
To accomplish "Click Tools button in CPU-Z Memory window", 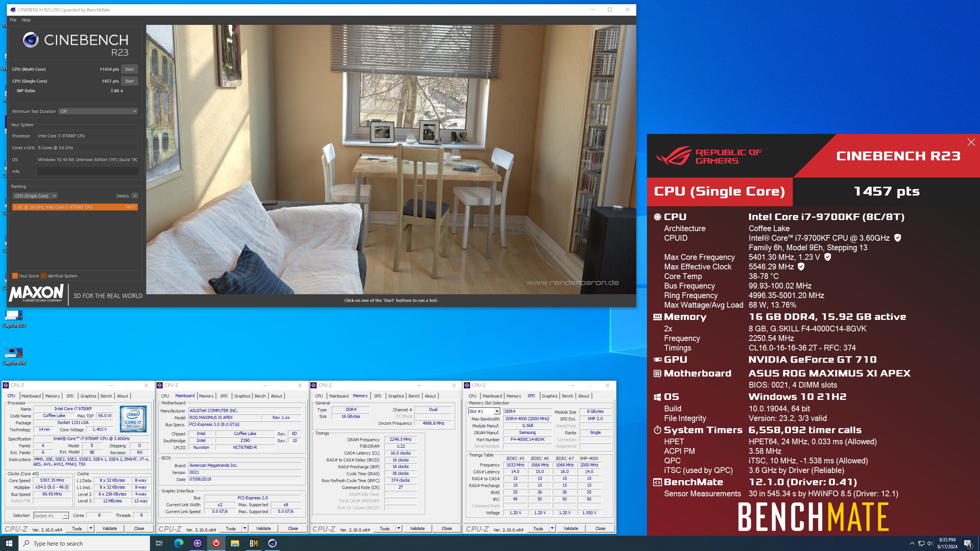I will [x=385, y=528].
